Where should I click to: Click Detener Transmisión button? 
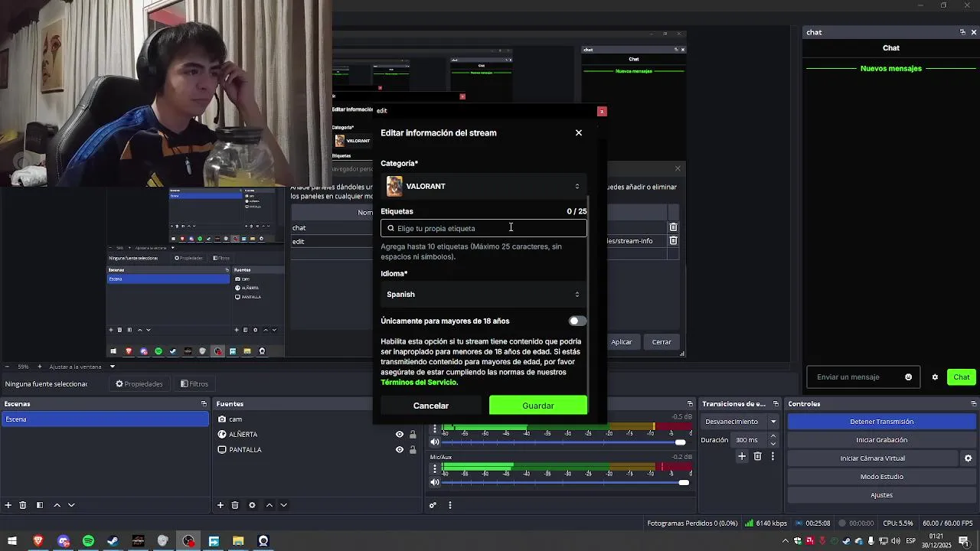tap(881, 422)
